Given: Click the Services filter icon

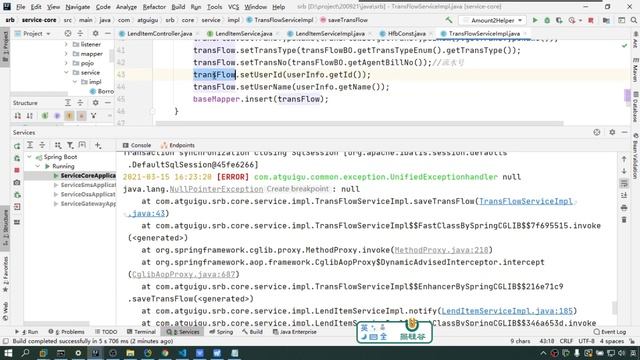Looking at the screenshot, I should pyautogui.click(x=70, y=145).
